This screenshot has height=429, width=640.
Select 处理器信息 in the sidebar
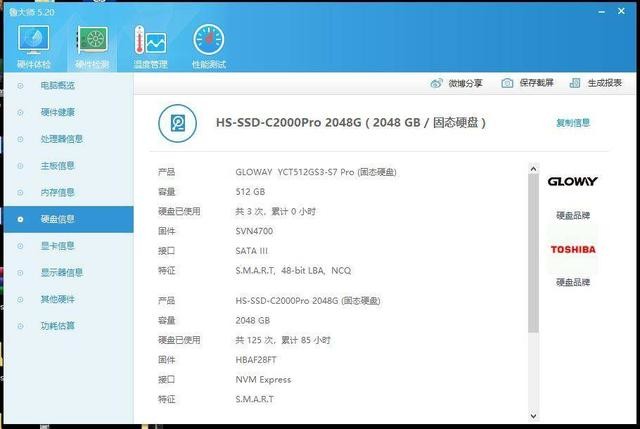point(69,139)
